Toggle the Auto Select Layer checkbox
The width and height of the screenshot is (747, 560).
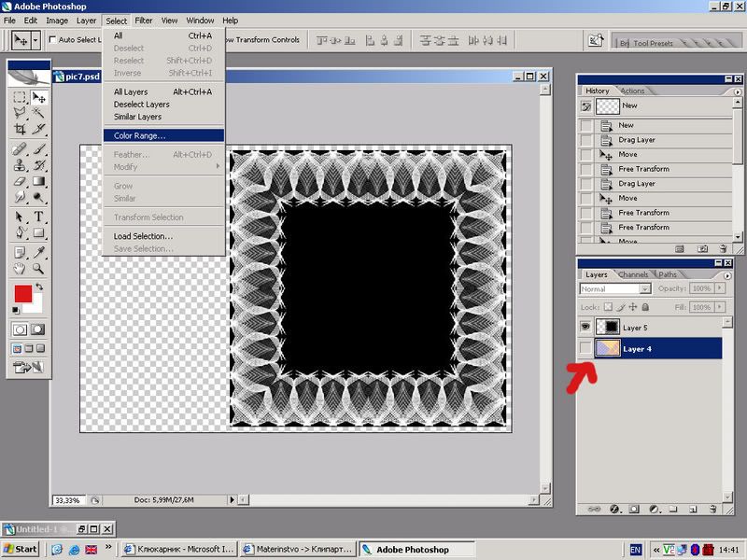coord(53,39)
